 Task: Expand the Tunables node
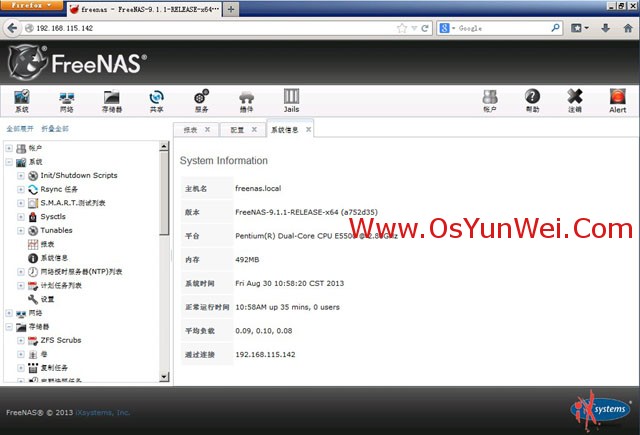tap(20, 231)
